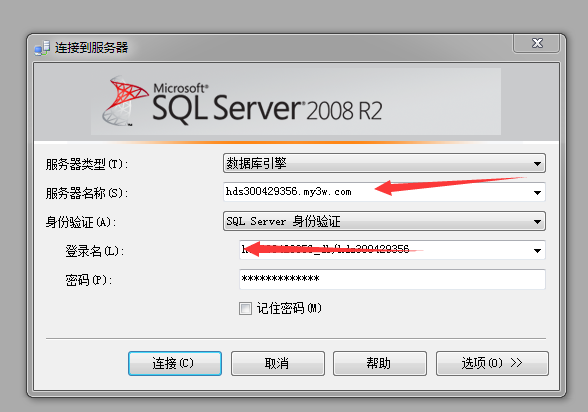Open the 身份验证 dropdown arrow

[537, 222]
